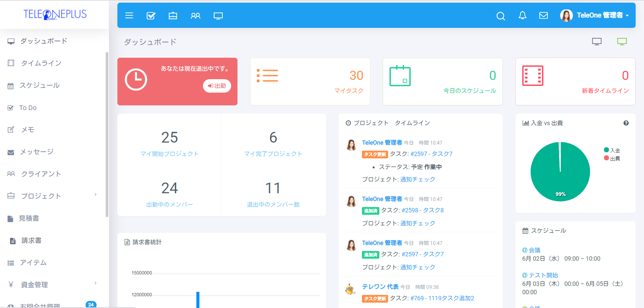The height and width of the screenshot is (308, 644).
Task: Click the clock icon on the red card
Action: [136, 80]
